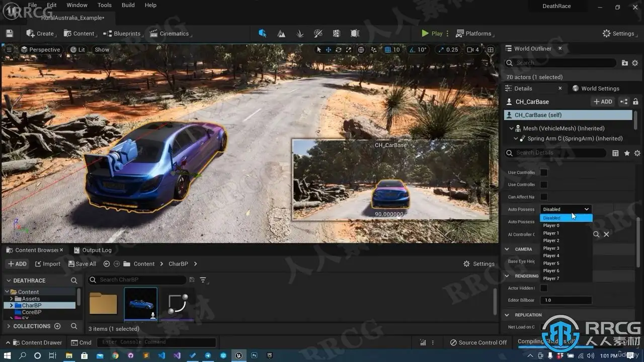Click ADD component button in Details
The image size is (644, 362).
coord(603,102)
